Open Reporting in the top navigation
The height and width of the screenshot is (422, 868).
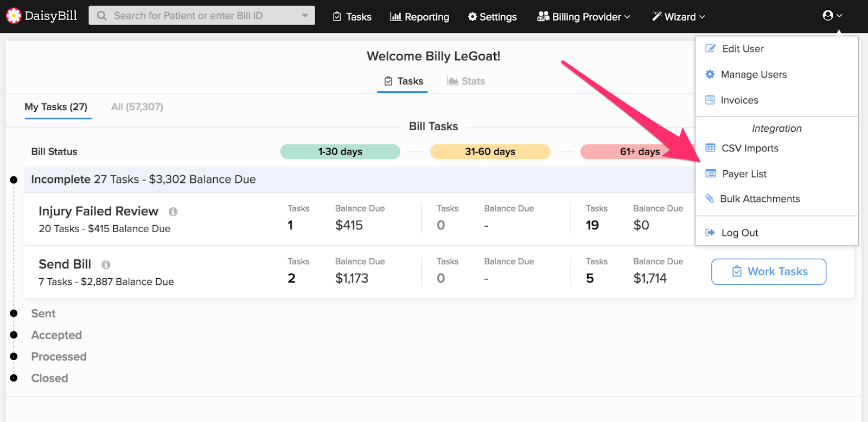click(x=419, y=17)
